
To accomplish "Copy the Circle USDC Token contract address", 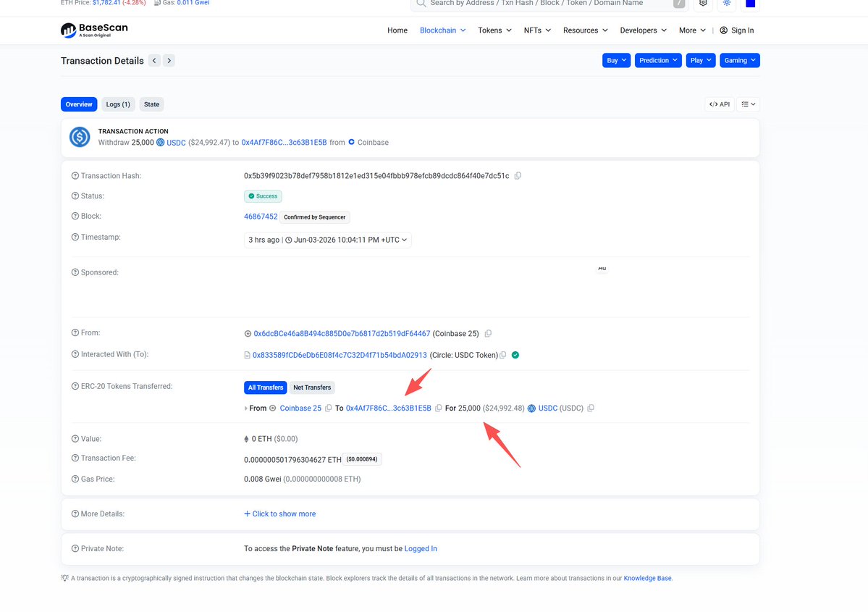I will click(502, 355).
